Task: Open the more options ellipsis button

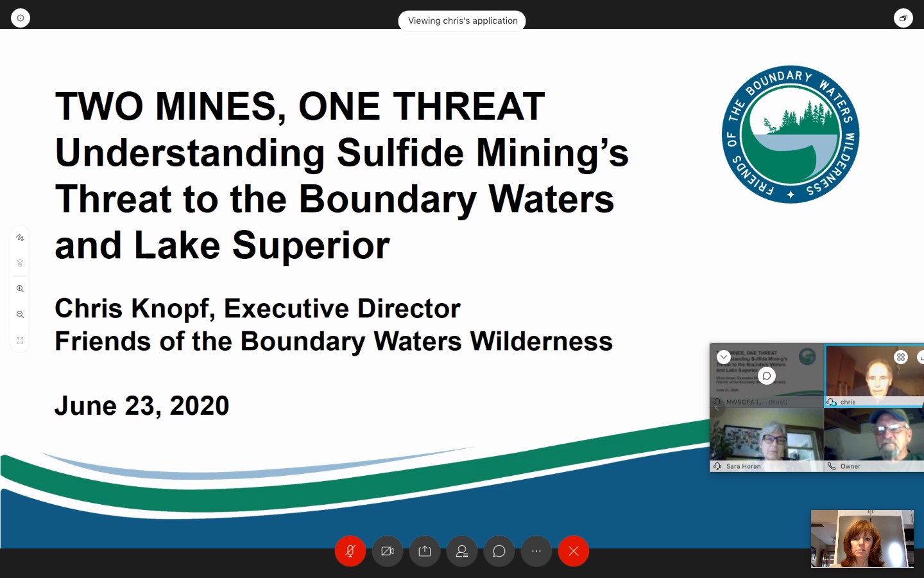Action: pyautogui.click(x=536, y=551)
